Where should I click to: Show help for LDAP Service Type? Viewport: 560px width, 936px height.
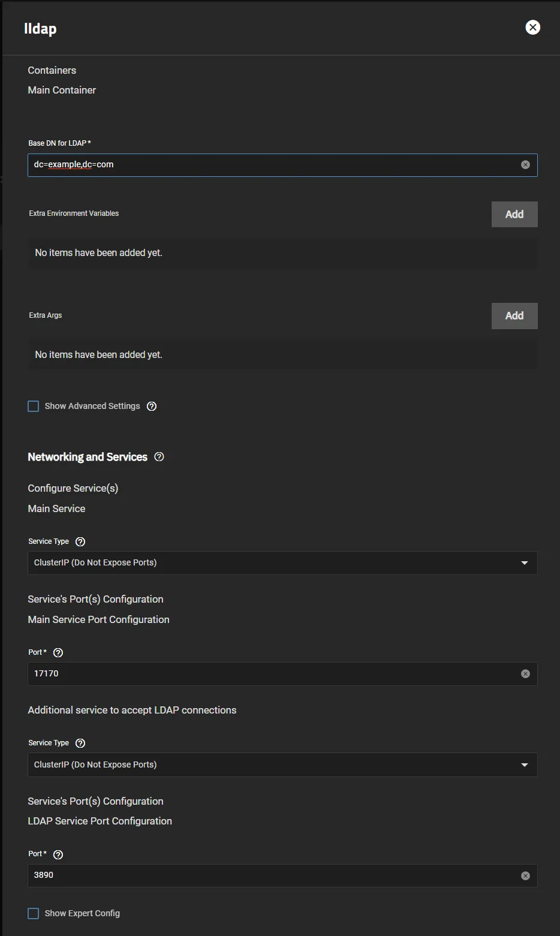pyautogui.click(x=80, y=743)
